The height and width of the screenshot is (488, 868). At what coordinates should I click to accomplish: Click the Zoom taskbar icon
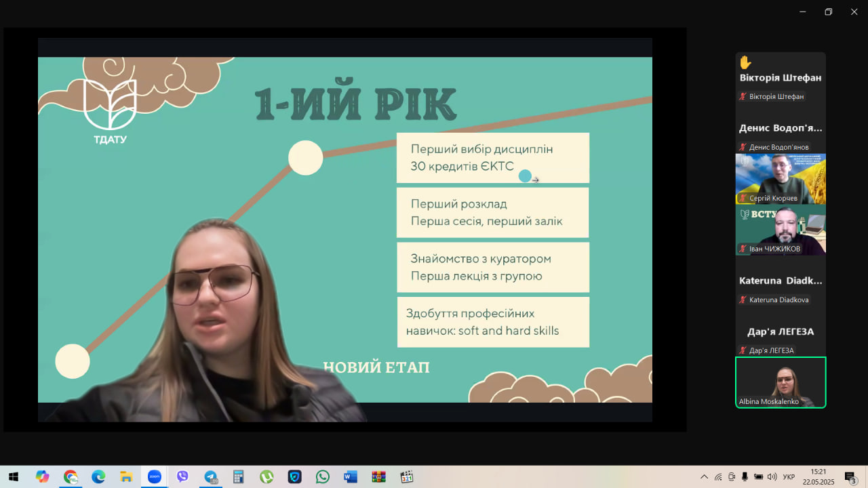click(155, 477)
